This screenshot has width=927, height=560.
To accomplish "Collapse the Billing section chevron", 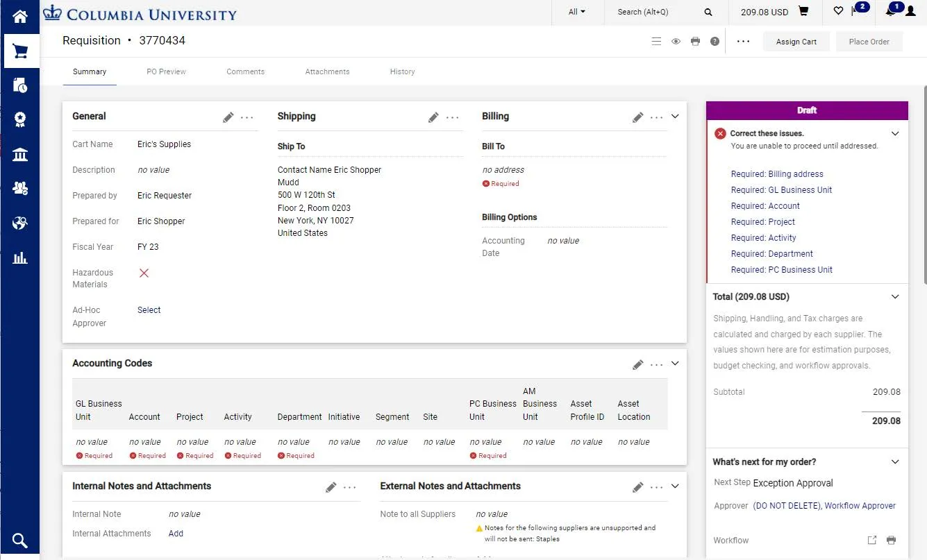I will pos(675,117).
